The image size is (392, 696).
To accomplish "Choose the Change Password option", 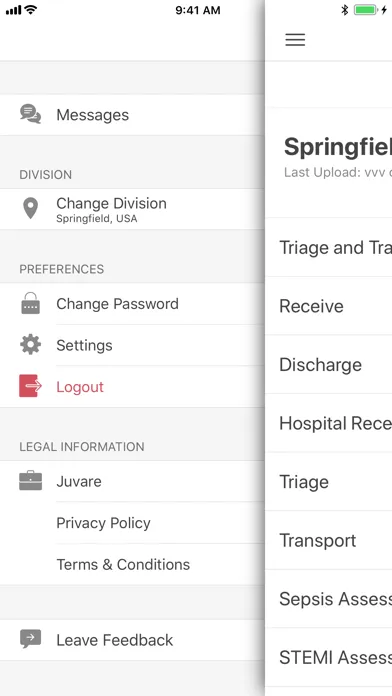I will click(132, 304).
